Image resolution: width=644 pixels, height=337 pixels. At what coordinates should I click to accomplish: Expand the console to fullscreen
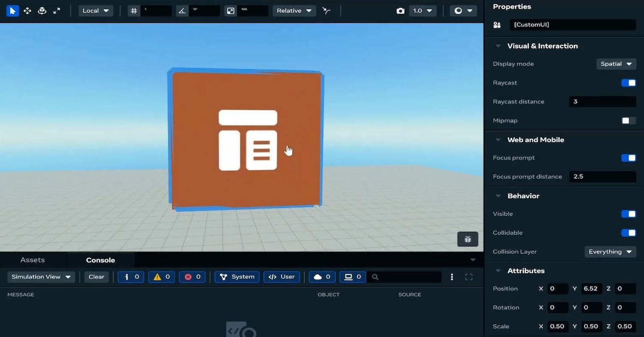point(469,277)
